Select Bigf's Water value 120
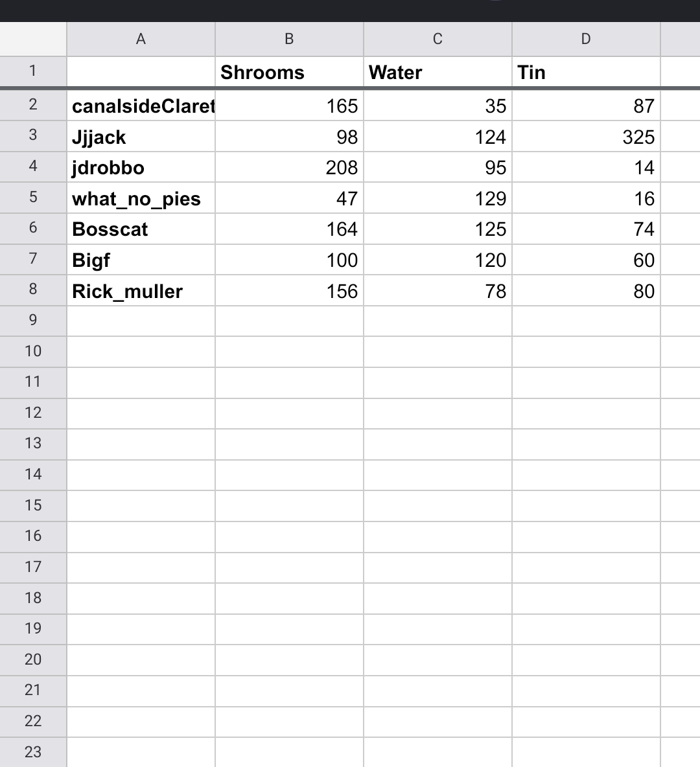The image size is (700, 767). [437, 260]
